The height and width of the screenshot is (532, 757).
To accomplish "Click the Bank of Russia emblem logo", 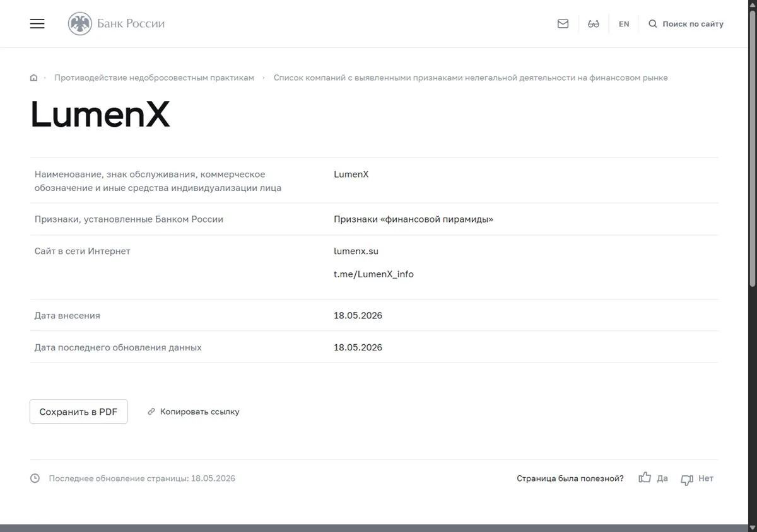I will pos(80,24).
